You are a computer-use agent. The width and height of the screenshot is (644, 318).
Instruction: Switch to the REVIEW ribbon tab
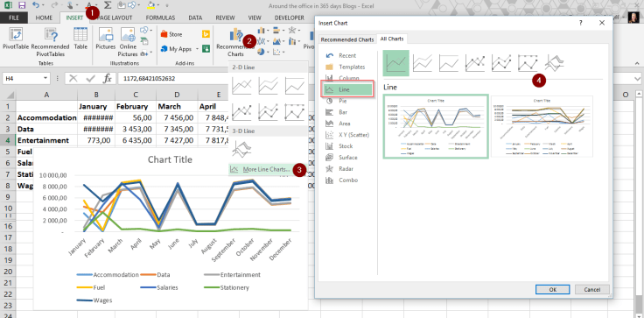pyautogui.click(x=225, y=18)
